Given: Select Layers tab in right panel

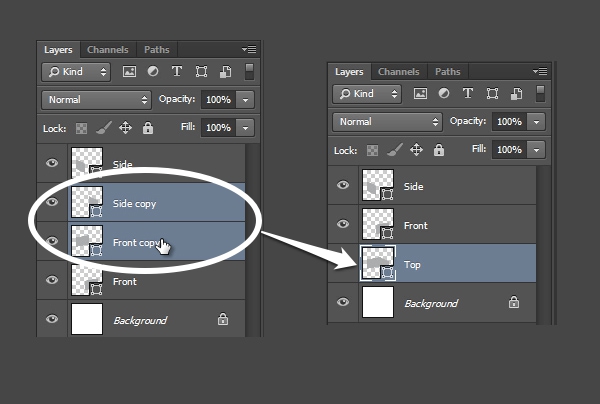Looking at the screenshot, I should tap(349, 72).
